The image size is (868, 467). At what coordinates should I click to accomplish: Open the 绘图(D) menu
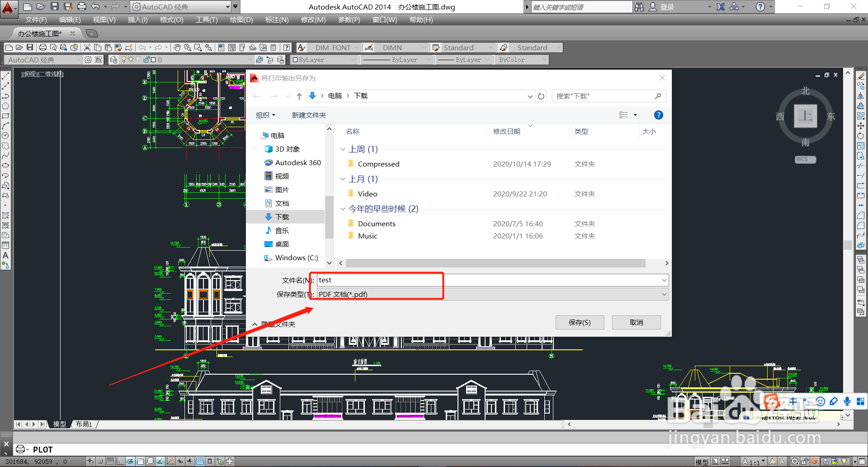(241, 20)
